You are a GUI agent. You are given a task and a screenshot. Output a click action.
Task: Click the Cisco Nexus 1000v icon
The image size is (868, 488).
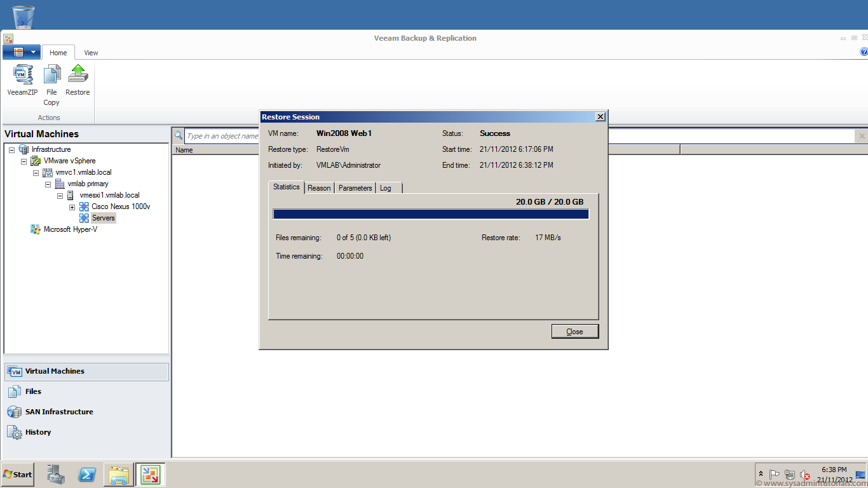pyautogui.click(x=84, y=207)
